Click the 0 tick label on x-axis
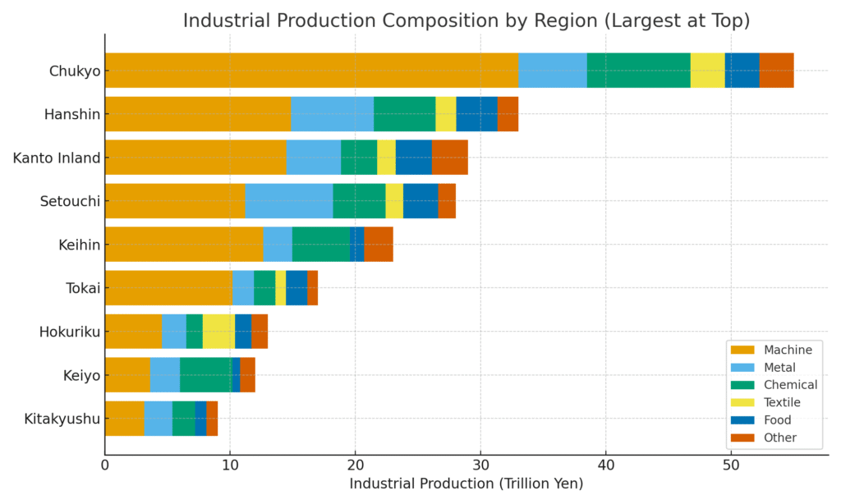Screen dimensions: 841x504 click(x=105, y=463)
